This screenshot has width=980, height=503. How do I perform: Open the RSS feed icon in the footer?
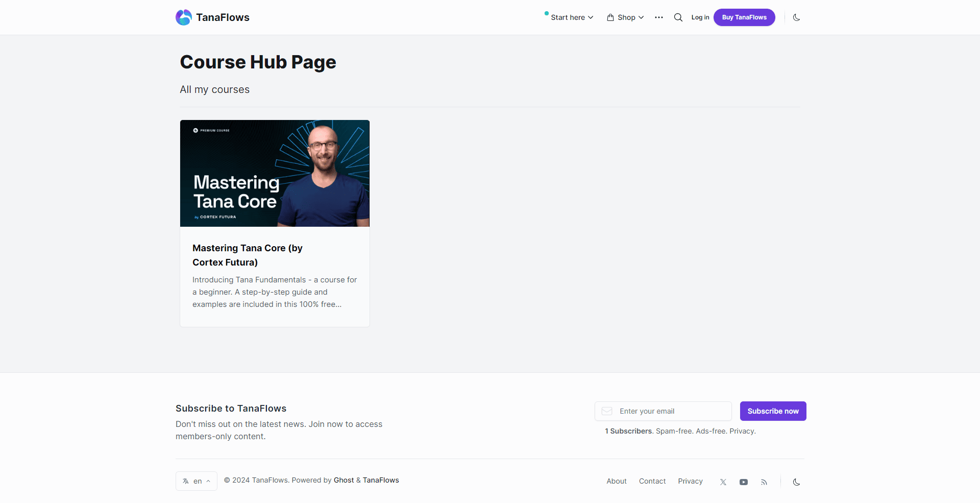764,482
